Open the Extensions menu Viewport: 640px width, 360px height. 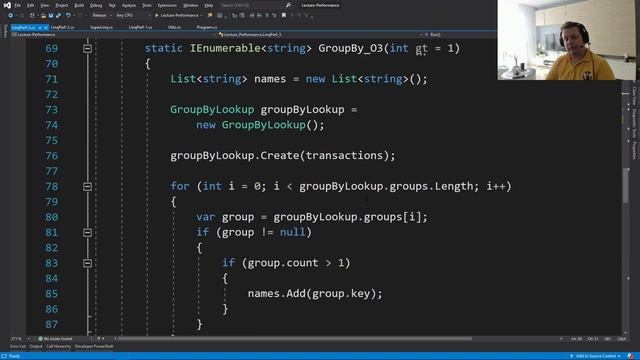tap(167, 5)
